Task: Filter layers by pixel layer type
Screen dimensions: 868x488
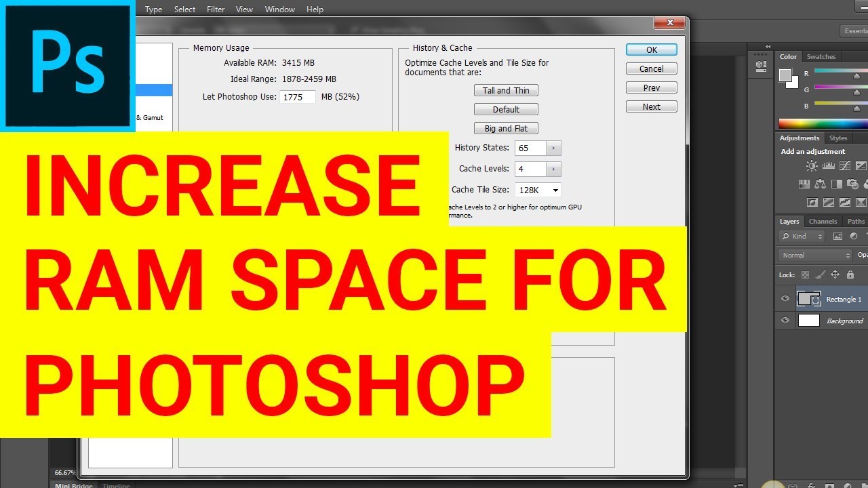Action: coord(837,237)
